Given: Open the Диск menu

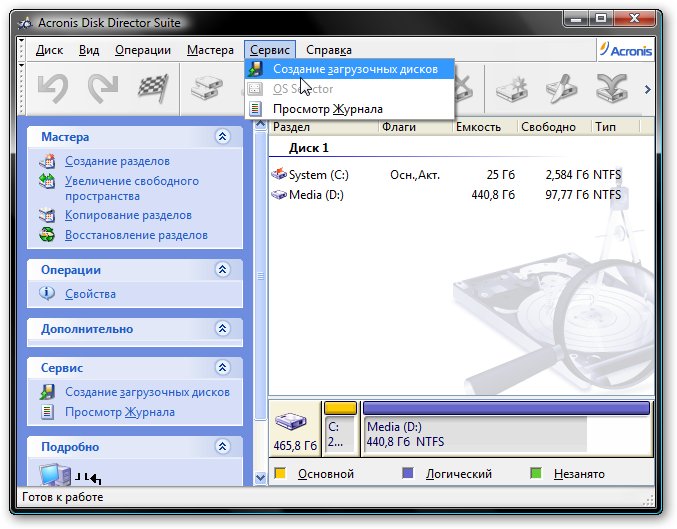Looking at the screenshot, I should click(x=49, y=50).
